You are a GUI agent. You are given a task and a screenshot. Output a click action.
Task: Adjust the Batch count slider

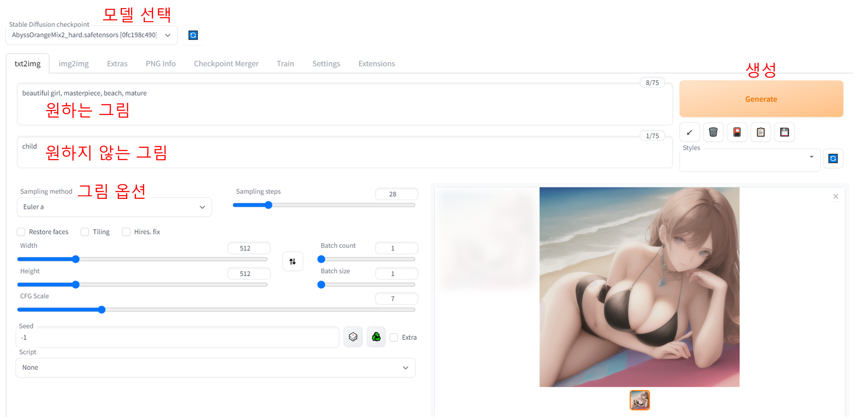point(367,259)
